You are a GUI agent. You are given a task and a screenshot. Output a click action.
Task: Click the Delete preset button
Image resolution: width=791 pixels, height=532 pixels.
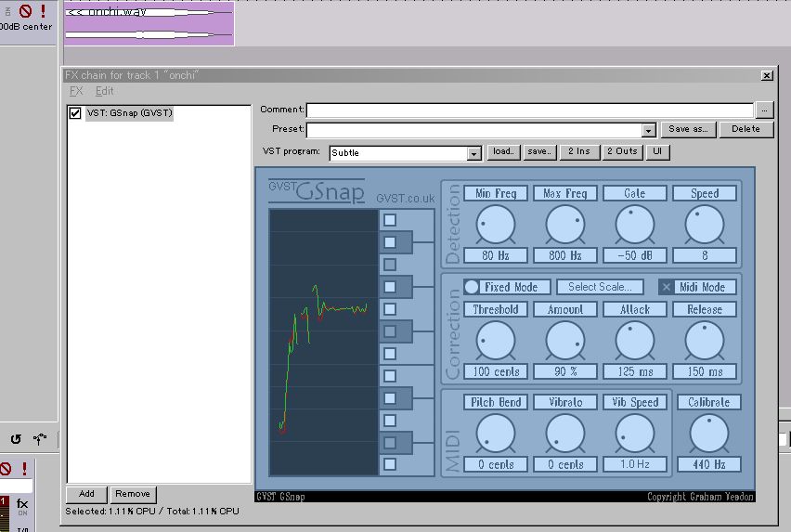coord(746,129)
